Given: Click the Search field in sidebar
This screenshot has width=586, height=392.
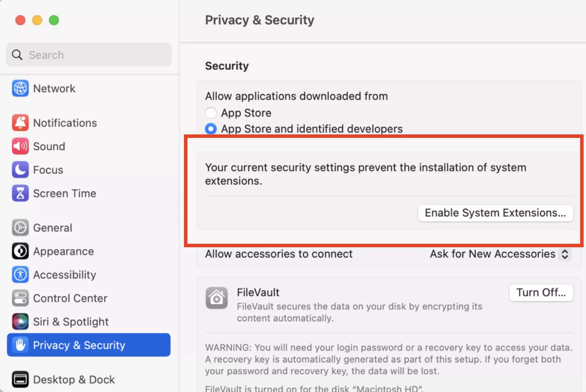Looking at the screenshot, I should [89, 55].
